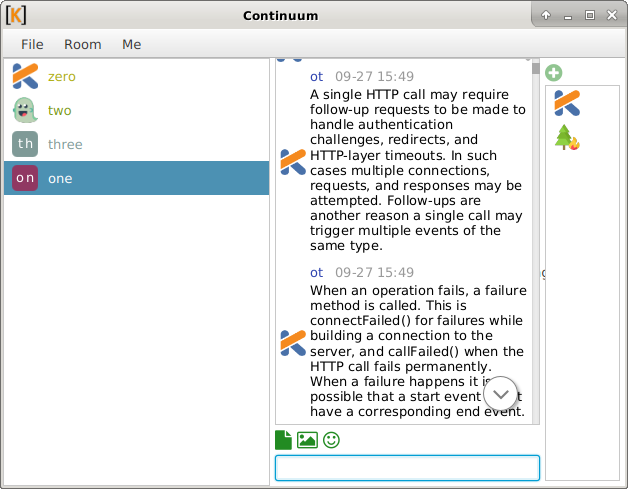Image resolution: width=628 pixels, height=489 pixels.
Task: Open the Room menu
Action: [83, 44]
